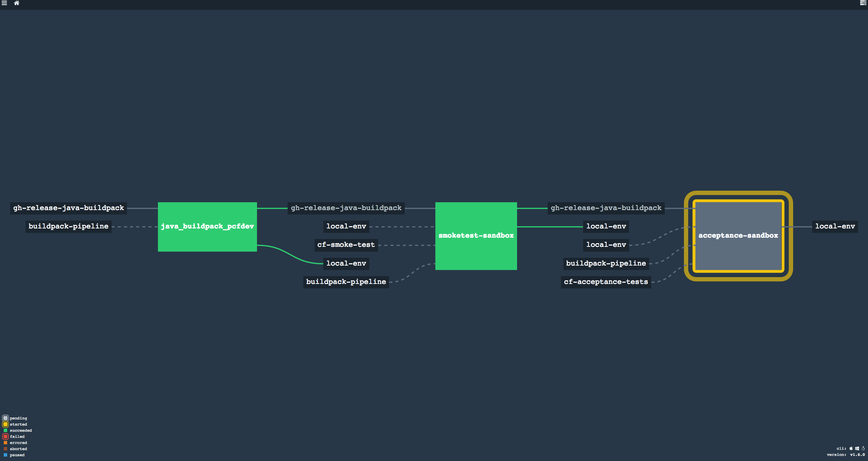Open the hamburger sidebar menu

tap(4, 3)
